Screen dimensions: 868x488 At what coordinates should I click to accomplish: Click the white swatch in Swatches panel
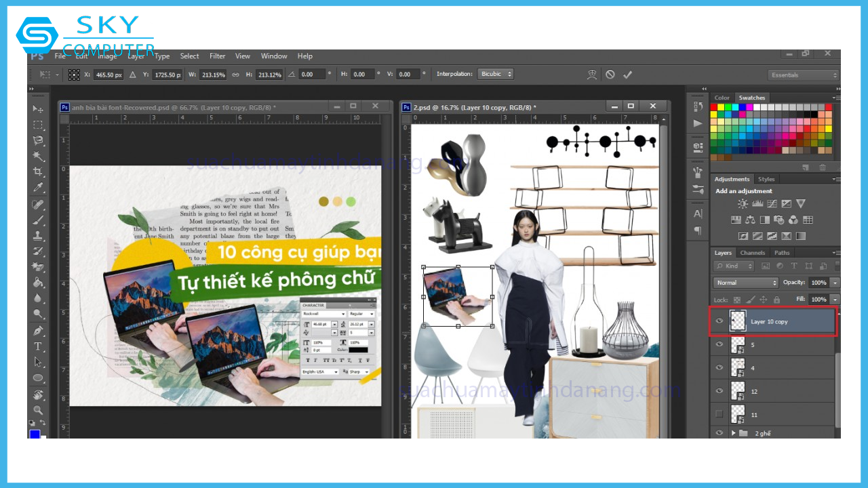tap(757, 107)
